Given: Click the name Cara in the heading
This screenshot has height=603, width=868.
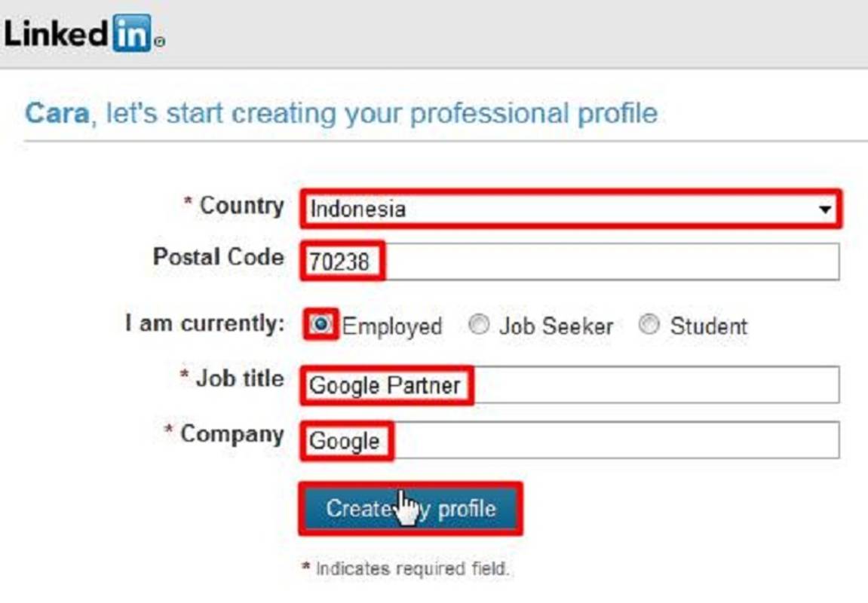Looking at the screenshot, I should coord(57,113).
